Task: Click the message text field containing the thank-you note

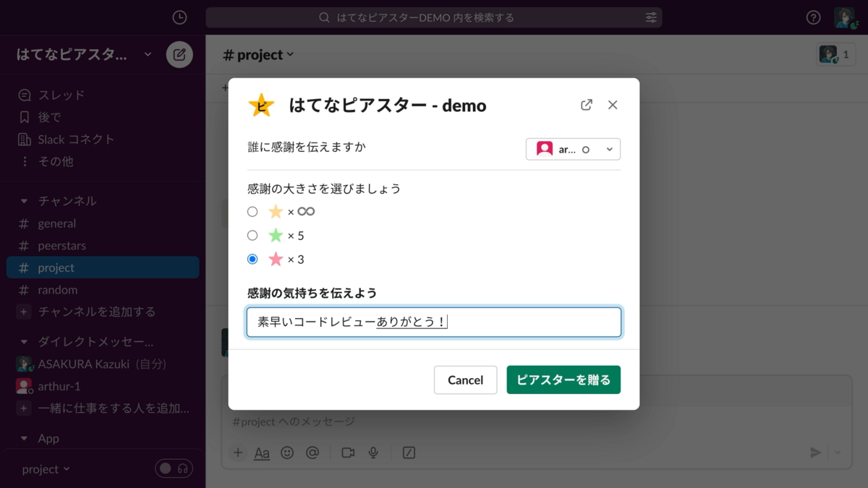Action: point(434,322)
